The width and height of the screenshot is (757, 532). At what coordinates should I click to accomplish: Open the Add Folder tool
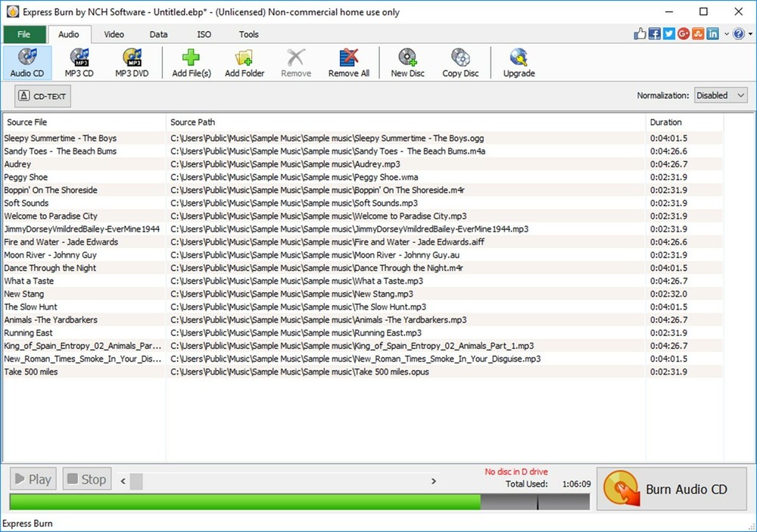coord(244,62)
